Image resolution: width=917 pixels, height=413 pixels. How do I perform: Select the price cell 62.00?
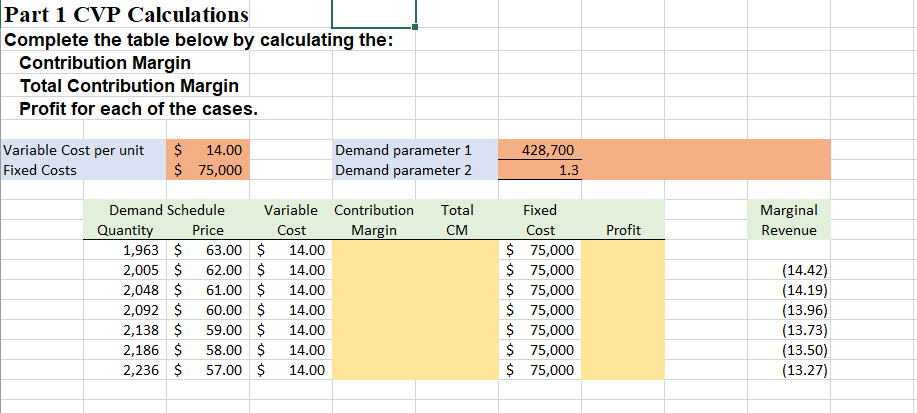[208, 270]
